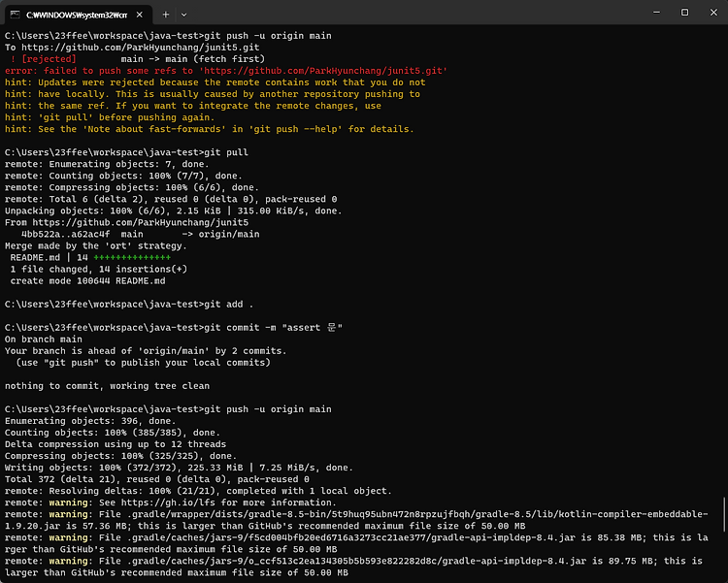The height and width of the screenshot is (583, 728).
Task: Open the new-tab profile dropdown
Action: (183, 15)
